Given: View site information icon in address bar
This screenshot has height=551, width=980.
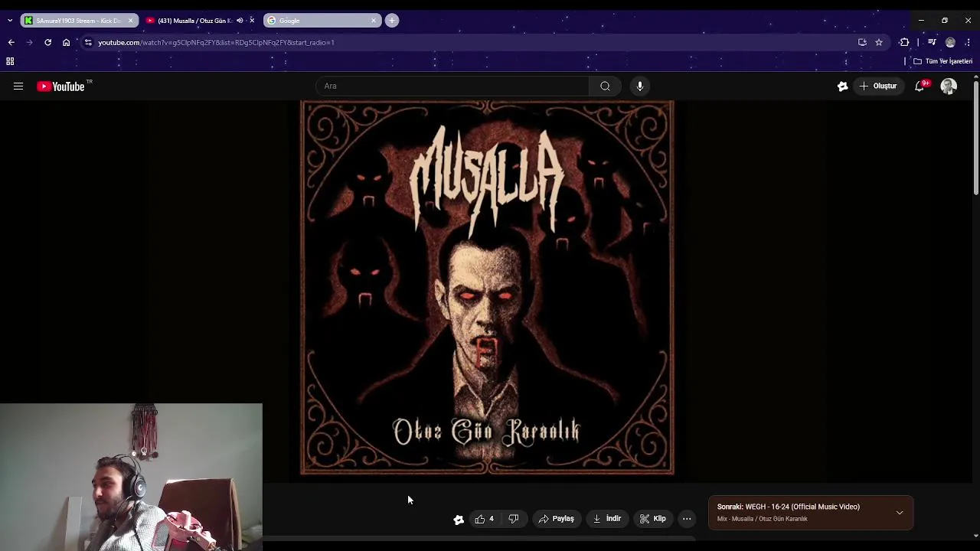Looking at the screenshot, I should click(x=88, y=42).
